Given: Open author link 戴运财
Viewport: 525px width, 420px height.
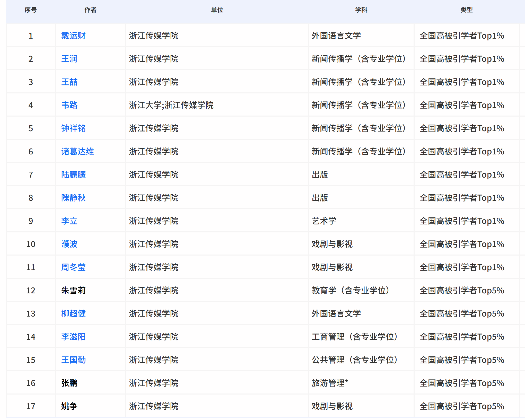Looking at the screenshot, I should tap(73, 36).
